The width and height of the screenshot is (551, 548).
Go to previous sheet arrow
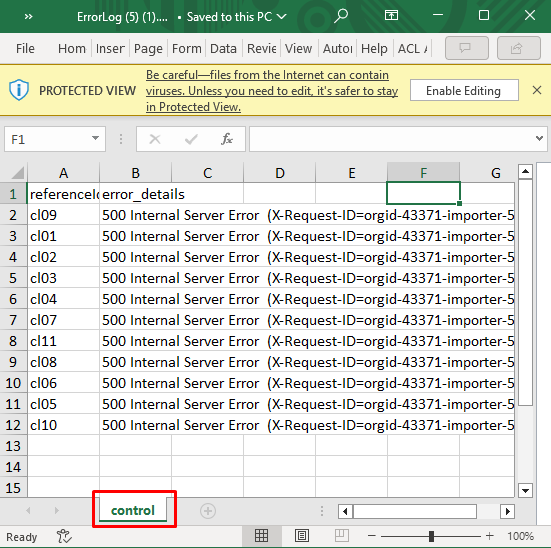[28, 510]
